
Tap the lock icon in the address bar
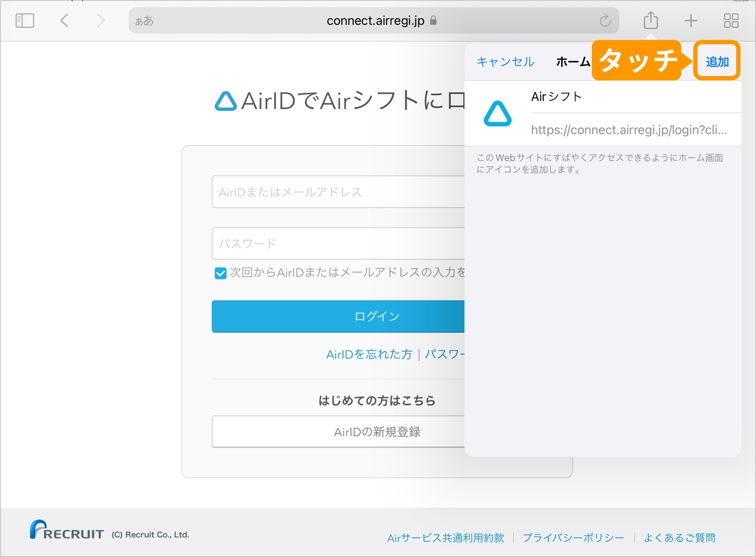tap(434, 20)
